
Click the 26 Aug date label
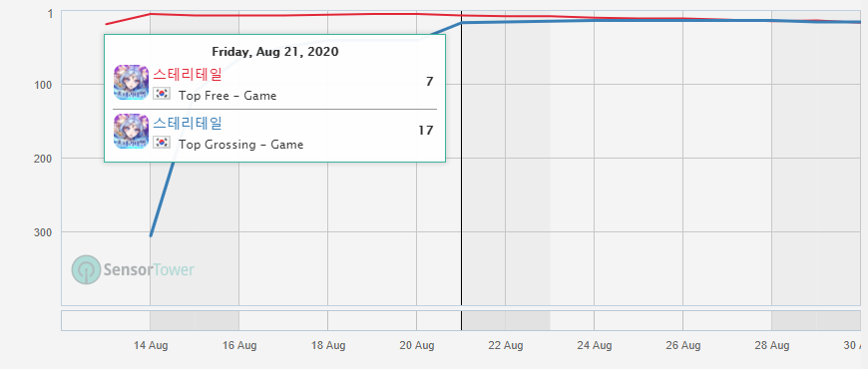tap(683, 346)
